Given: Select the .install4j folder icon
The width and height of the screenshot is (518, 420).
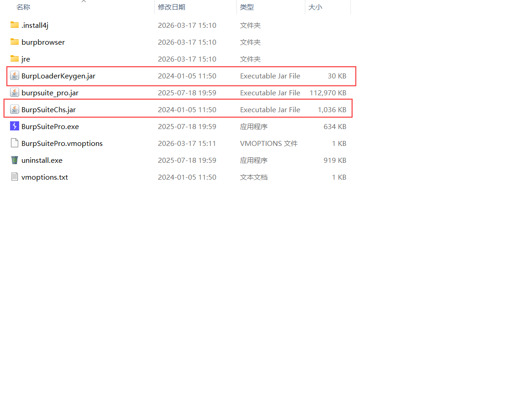Looking at the screenshot, I should tap(15, 25).
